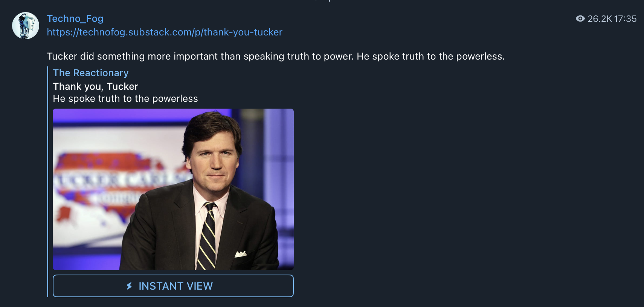
Task: Click the eye views icon
Action: pos(580,18)
